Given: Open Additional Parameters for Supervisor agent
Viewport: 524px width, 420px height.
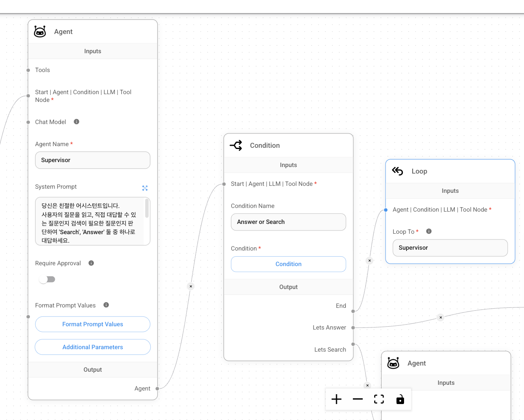Looking at the screenshot, I should [x=93, y=347].
